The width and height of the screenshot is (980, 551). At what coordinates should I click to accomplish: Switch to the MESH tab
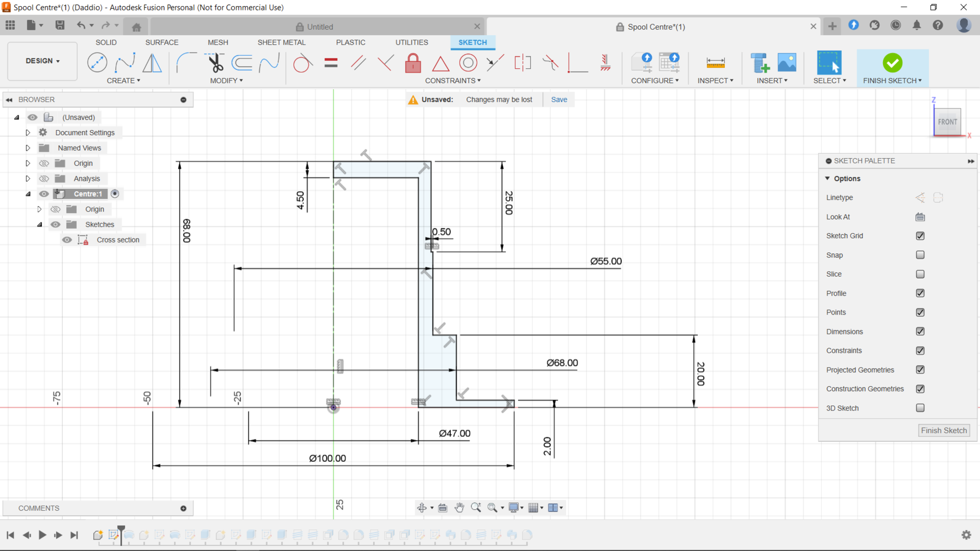[218, 42]
